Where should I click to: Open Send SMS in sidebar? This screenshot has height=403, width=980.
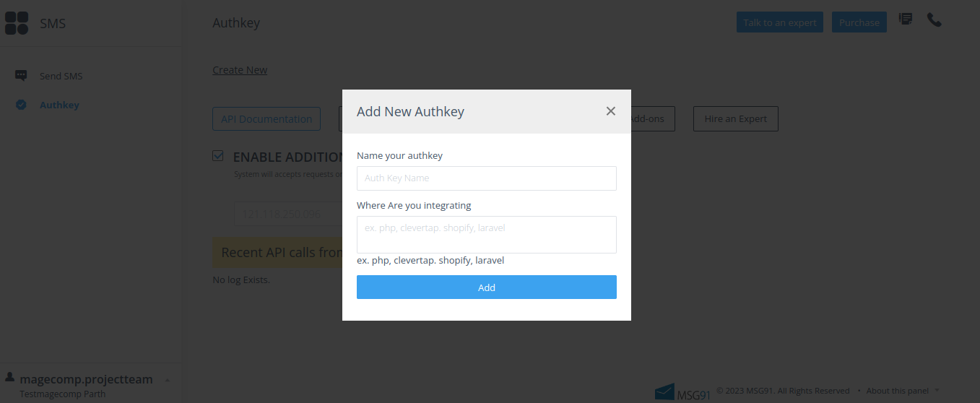coord(61,76)
